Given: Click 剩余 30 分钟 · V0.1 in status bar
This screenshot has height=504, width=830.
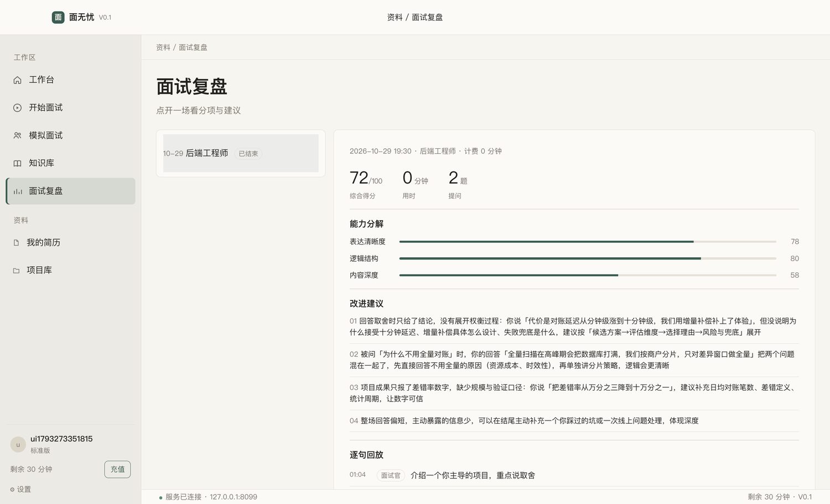Looking at the screenshot, I should 780,497.
